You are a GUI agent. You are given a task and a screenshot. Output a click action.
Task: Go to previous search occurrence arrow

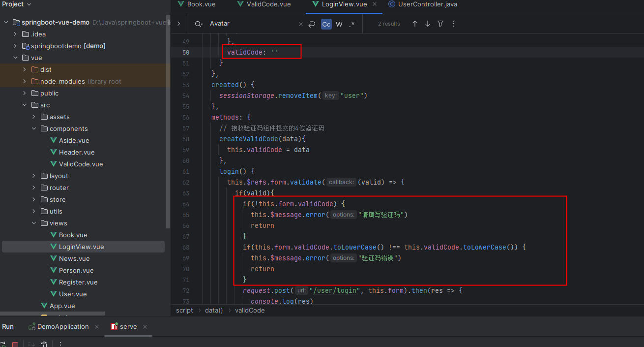point(415,24)
